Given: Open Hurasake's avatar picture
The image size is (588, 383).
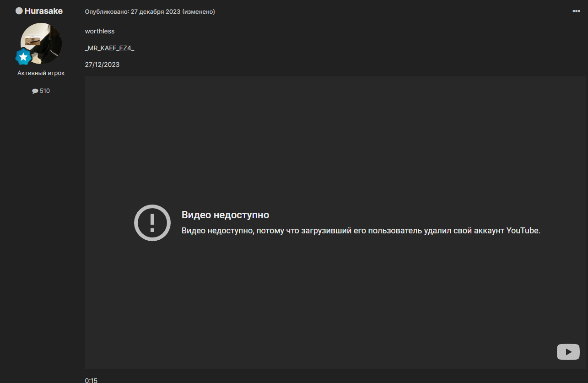Looking at the screenshot, I should (x=41, y=43).
